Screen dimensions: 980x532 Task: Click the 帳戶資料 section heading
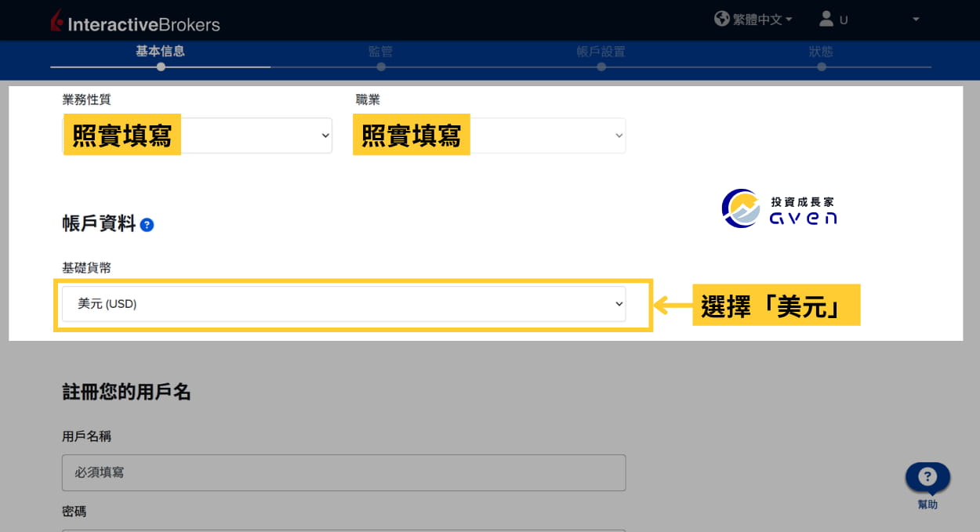coord(99,224)
